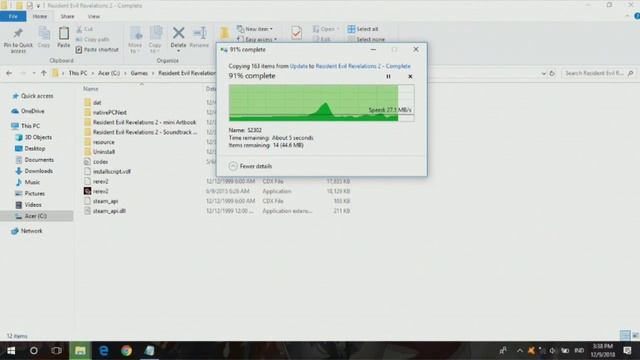
Task: Minimize the 91% complete dialog
Action: pyautogui.click(x=373, y=49)
